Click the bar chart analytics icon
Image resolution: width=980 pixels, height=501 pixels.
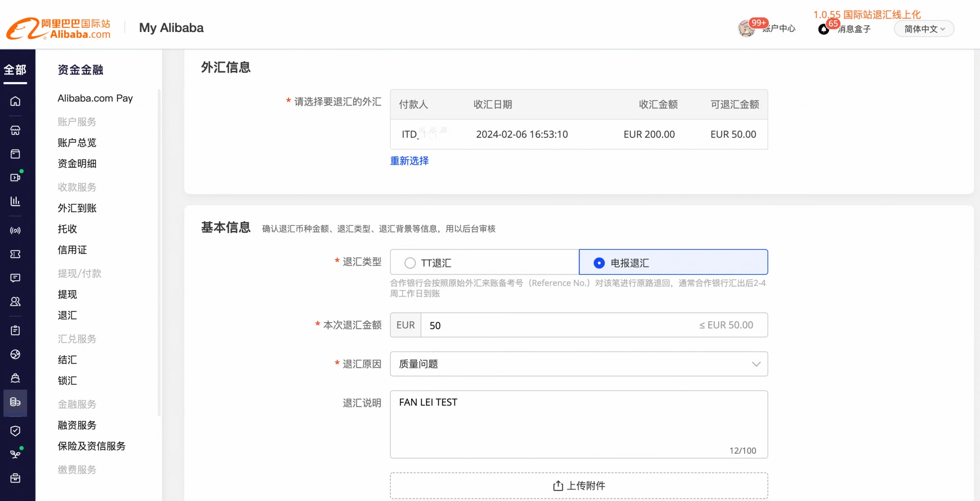coord(15,201)
